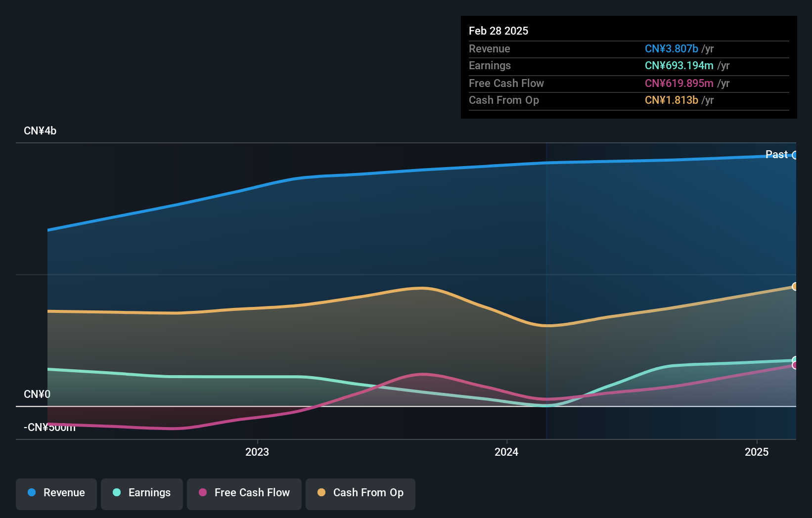Viewport: 812px width, 518px height.
Task: Toggle the Revenue series visibility
Action: click(x=56, y=493)
